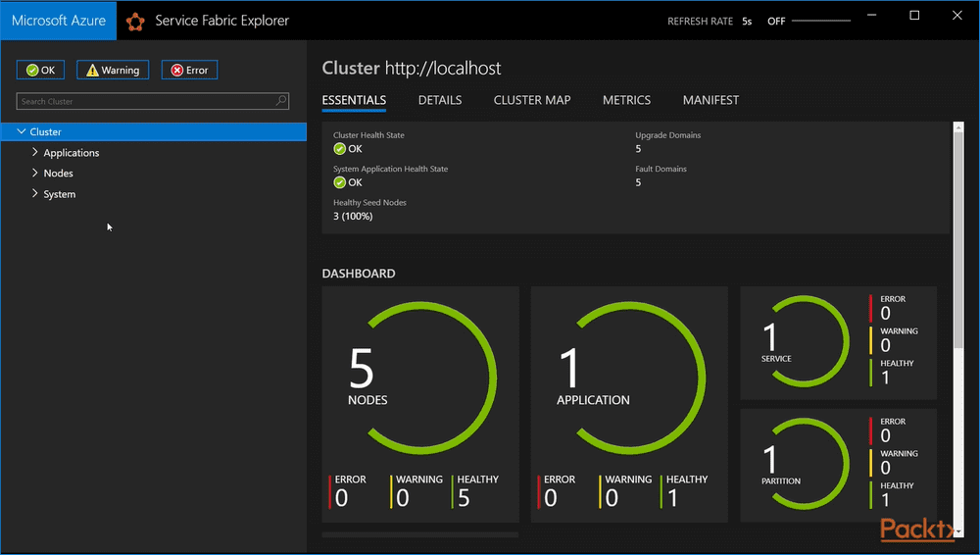Collapse the Cluster tree node
Screen dimensions: 980x555
pyautogui.click(x=22, y=132)
